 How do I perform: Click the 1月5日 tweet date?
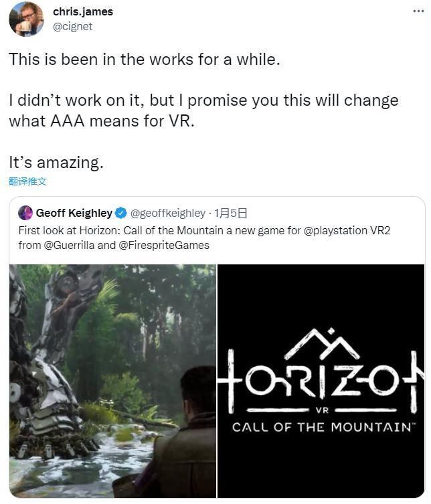(231, 213)
